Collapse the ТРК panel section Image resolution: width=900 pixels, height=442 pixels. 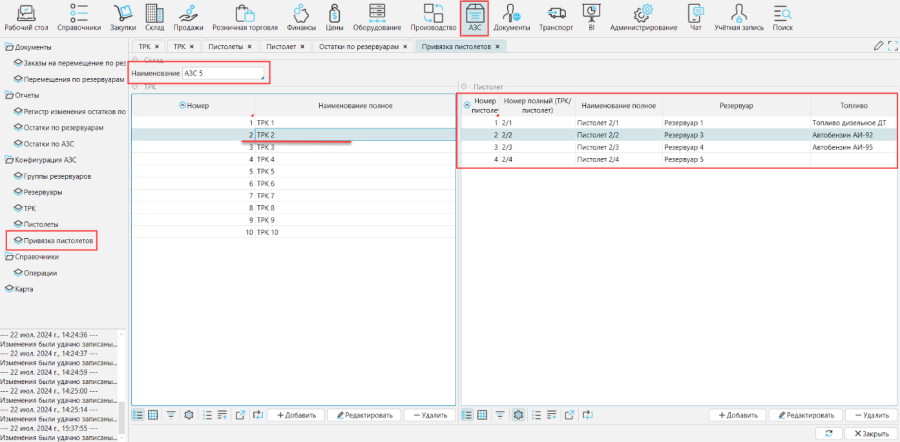point(137,87)
